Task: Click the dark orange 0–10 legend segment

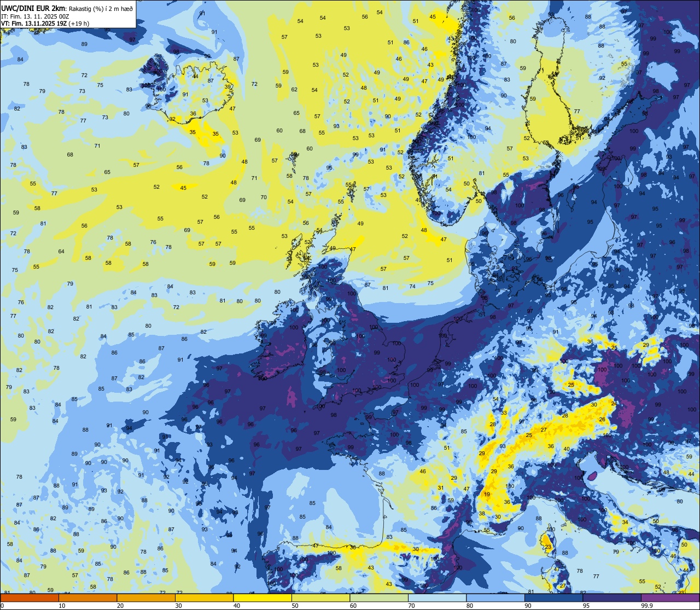Action: click(x=30, y=597)
